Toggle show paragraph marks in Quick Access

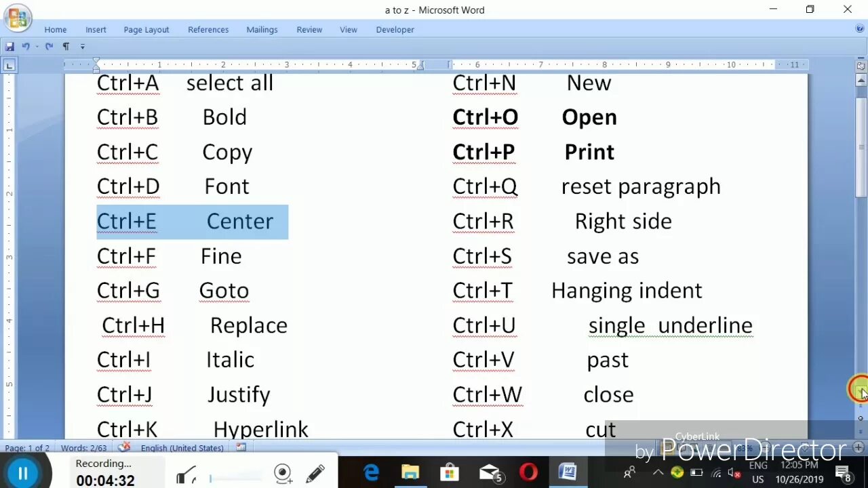66,47
